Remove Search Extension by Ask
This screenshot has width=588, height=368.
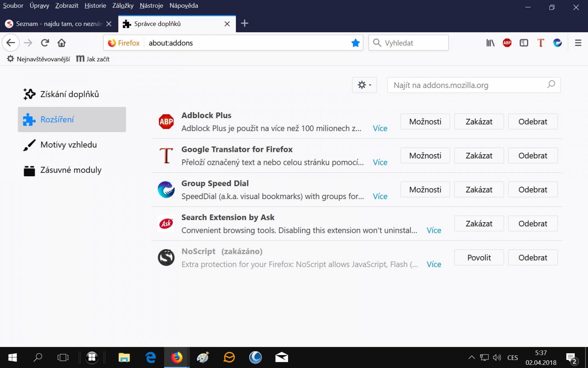[x=533, y=223]
